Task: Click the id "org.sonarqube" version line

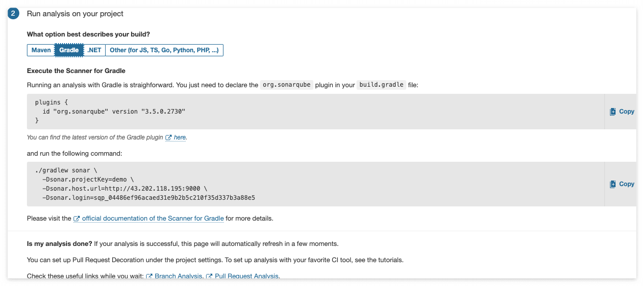Action: tap(114, 111)
